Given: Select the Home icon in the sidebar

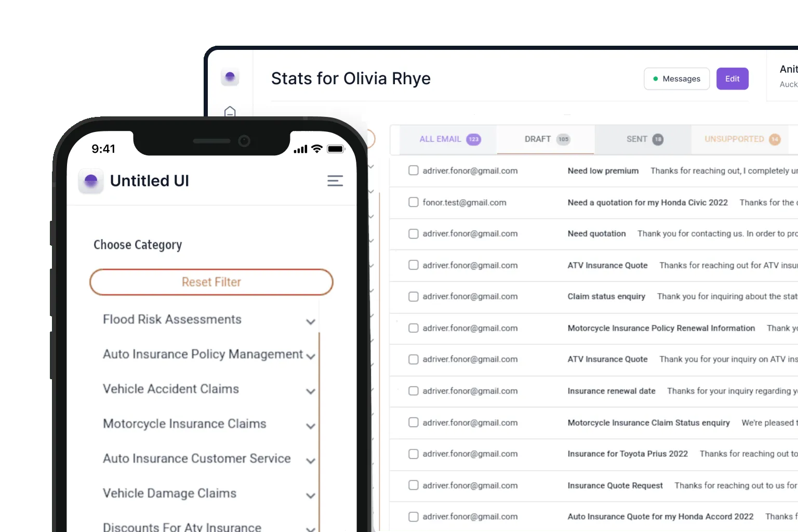Looking at the screenshot, I should point(230,112).
